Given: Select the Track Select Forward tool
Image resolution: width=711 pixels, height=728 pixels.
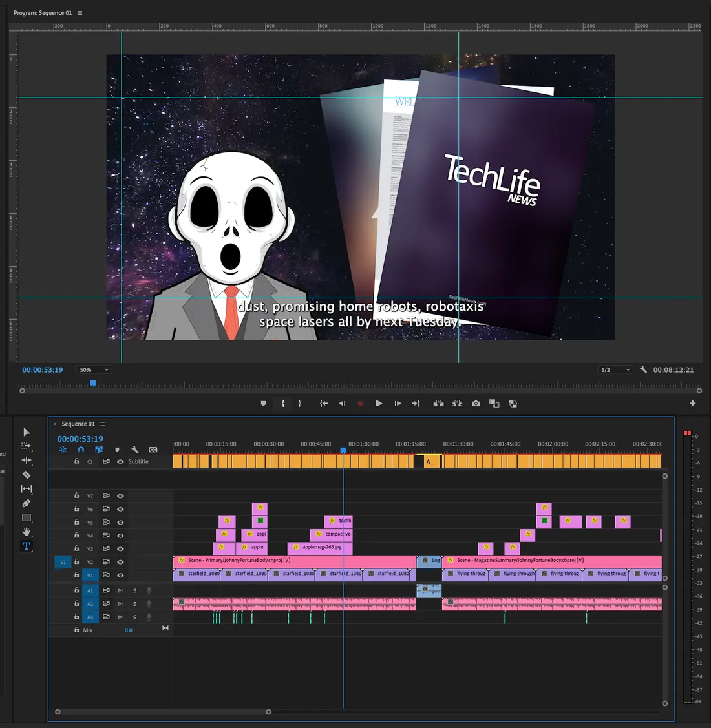Looking at the screenshot, I should pos(27,446).
